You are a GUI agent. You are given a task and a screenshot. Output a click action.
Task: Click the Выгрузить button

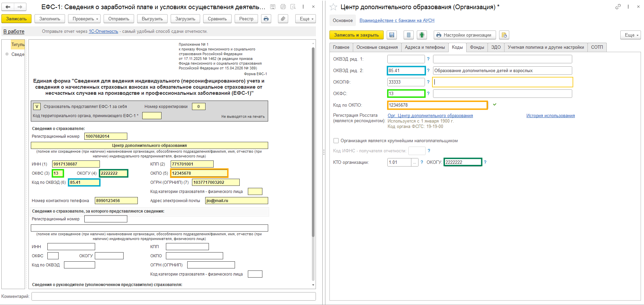tap(152, 19)
